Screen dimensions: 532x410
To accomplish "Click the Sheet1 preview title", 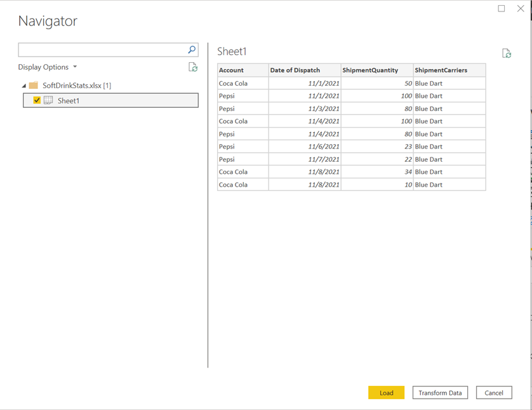I will pos(230,51).
